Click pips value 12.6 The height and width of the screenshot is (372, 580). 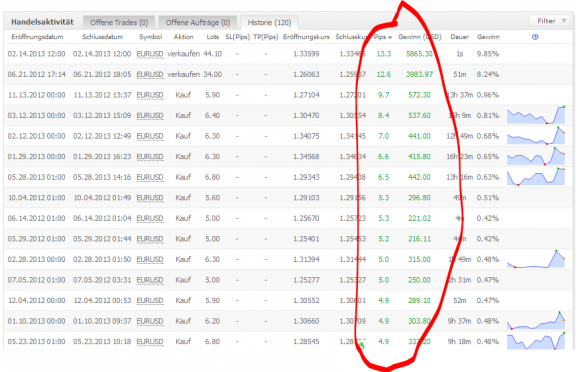tap(384, 74)
